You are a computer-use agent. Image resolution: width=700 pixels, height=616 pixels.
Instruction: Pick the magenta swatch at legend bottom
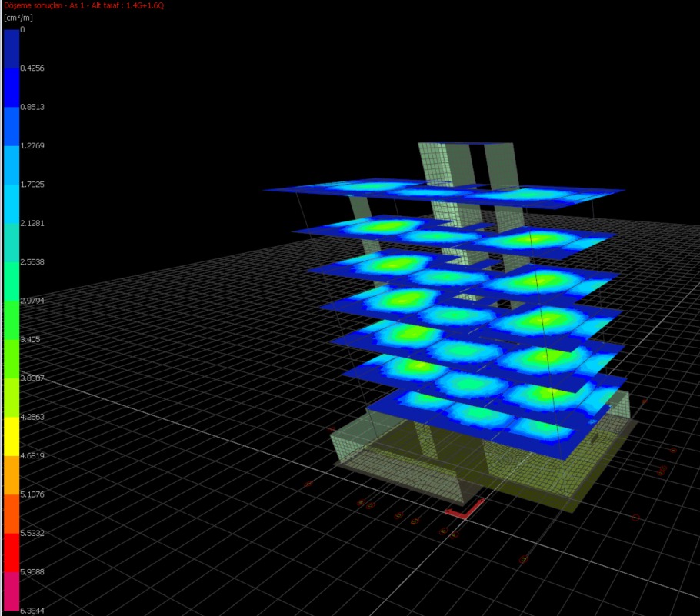11,592
